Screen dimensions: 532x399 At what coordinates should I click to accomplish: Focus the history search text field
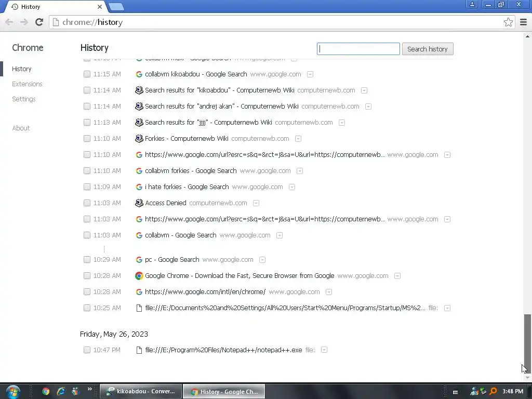(x=358, y=49)
